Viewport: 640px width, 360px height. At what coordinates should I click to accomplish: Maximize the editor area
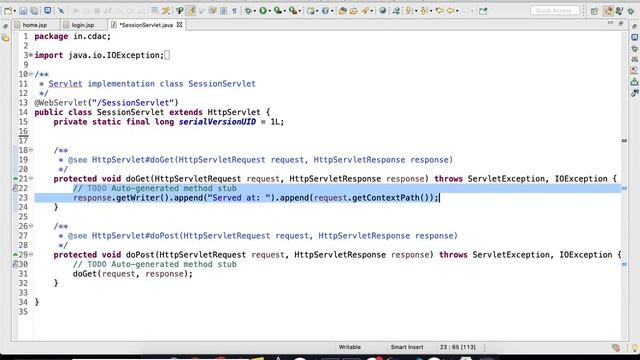621,24
